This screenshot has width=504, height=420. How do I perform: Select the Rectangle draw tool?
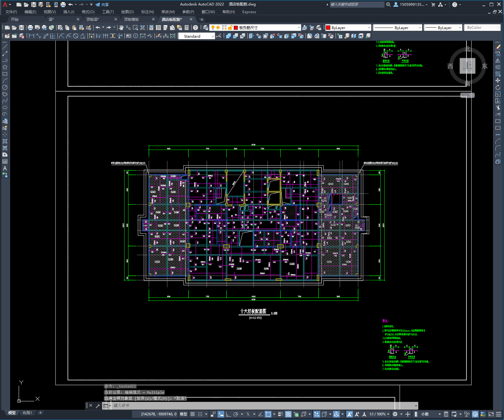pyautogui.click(x=5, y=74)
